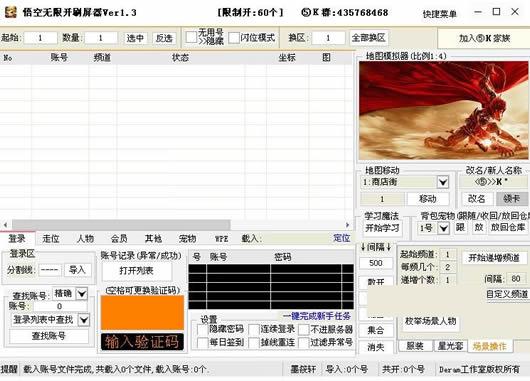Click the 账号 column header
This screenshot has height=381, width=530.
coord(59,57)
